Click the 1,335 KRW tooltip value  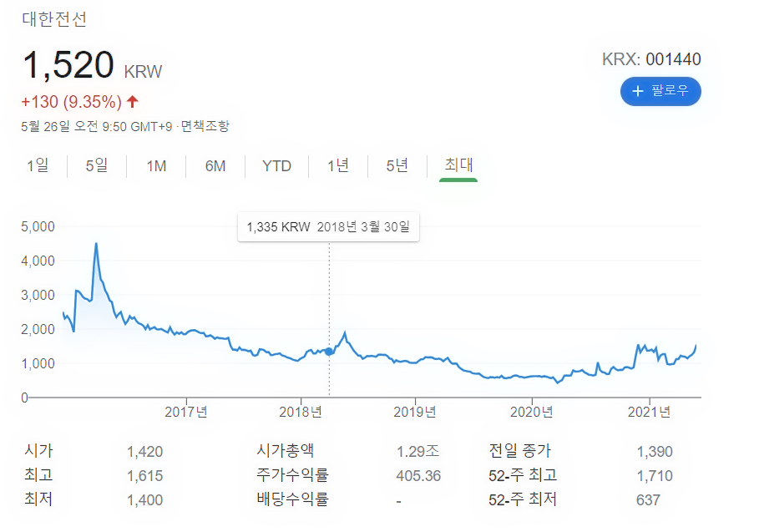(x=278, y=226)
